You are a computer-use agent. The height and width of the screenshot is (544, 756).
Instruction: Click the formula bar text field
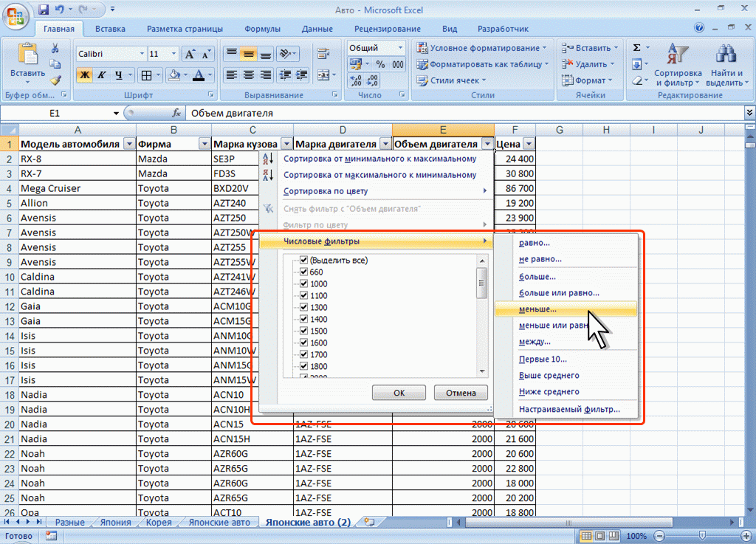(465, 113)
